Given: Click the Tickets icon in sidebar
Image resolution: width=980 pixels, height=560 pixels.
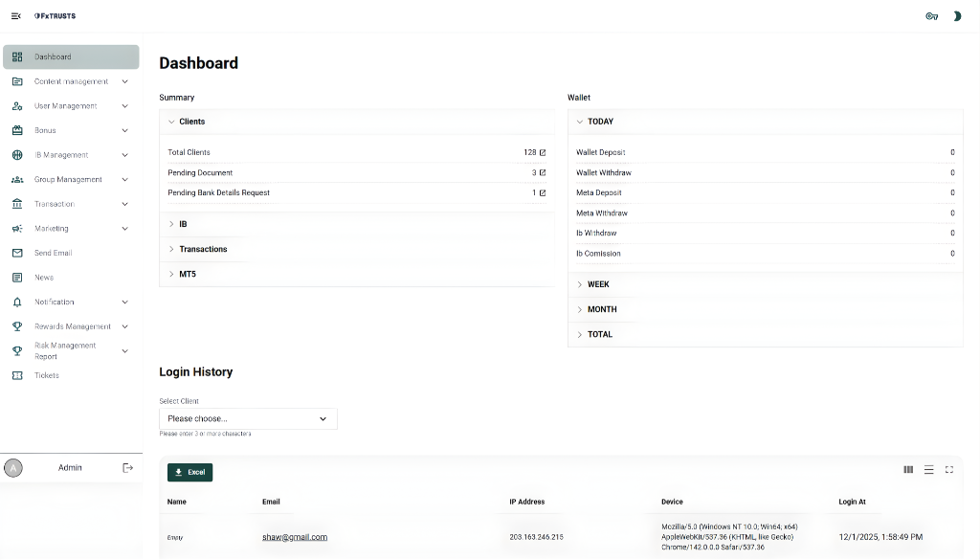Looking at the screenshot, I should 16,375.
